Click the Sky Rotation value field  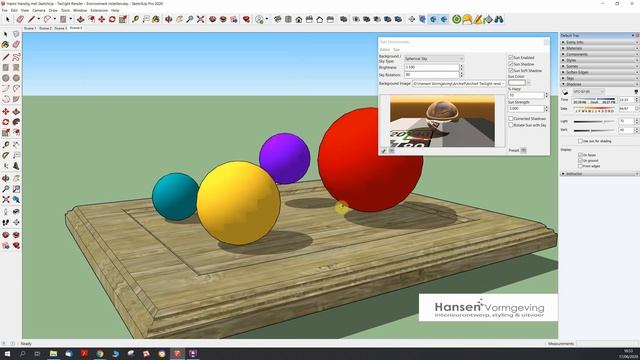click(431, 75)
